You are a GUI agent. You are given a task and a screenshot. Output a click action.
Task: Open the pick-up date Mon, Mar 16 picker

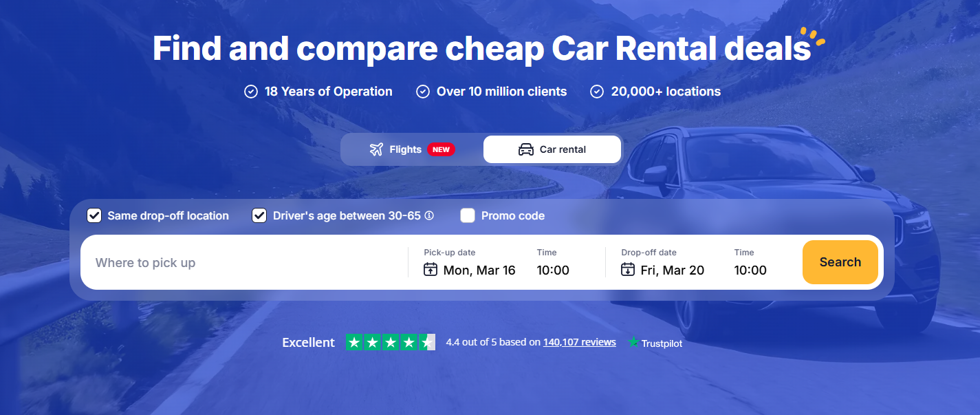click(x=479, y=270)
